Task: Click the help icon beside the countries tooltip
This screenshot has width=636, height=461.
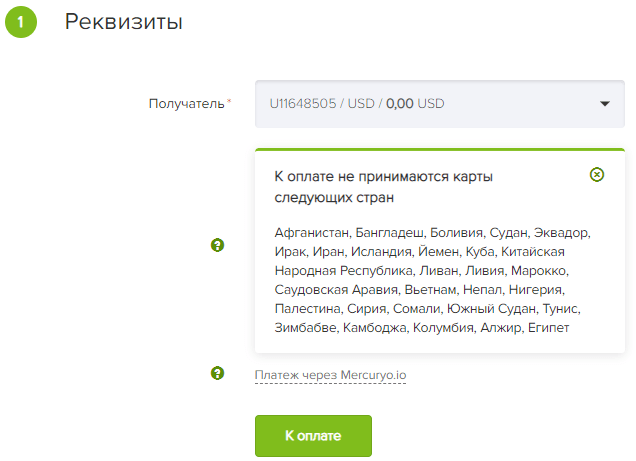Action: [217, 244]
